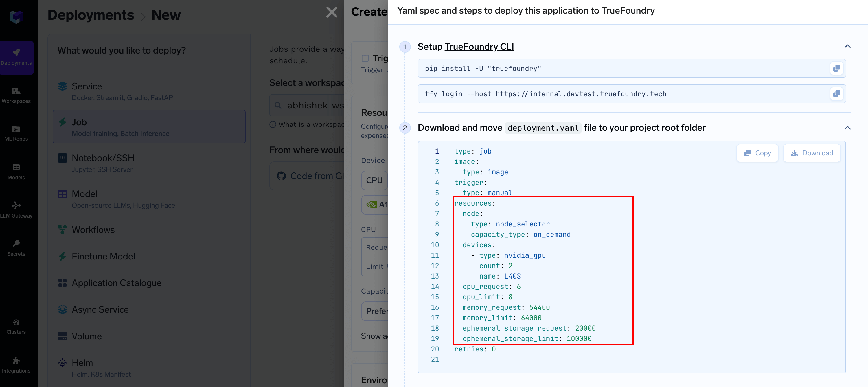Image resolution: width=868 pixels, height=387 pixels.
Task: Choose Code from Git source option
Action: point(307,176)
